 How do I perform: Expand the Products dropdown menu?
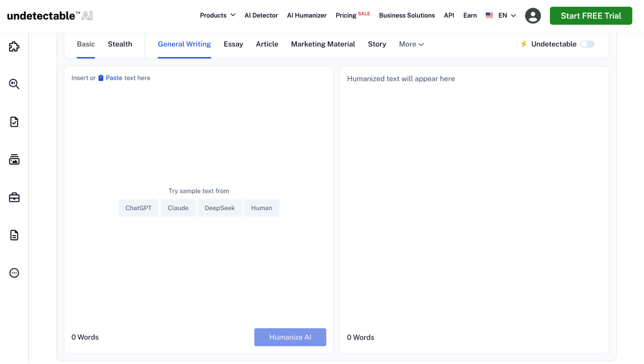(x=217, y=16)
